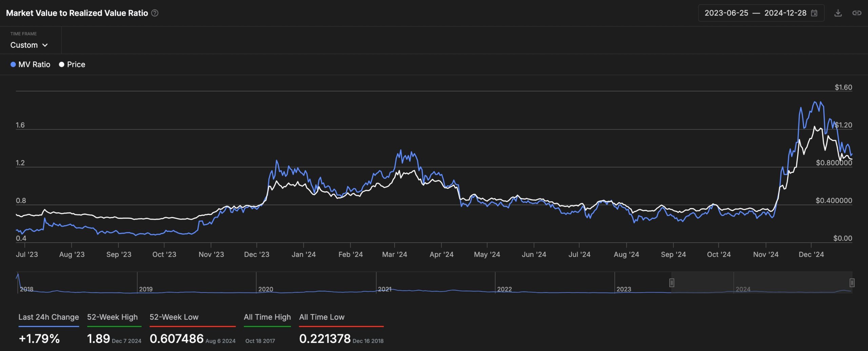Click the Market Value to Realized Value Ratio title
The height and width of the screenshot is (351, 868).
click(x=77, y=13)
